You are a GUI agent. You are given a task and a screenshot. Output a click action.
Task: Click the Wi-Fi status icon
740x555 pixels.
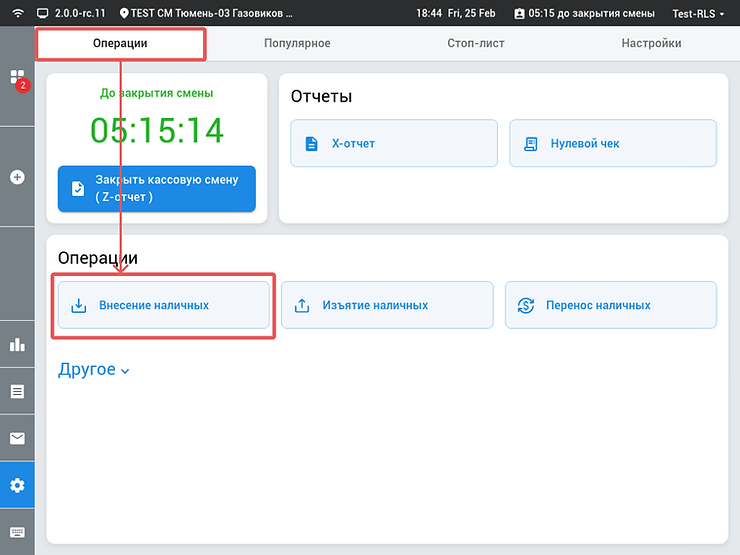coord(18,13)
